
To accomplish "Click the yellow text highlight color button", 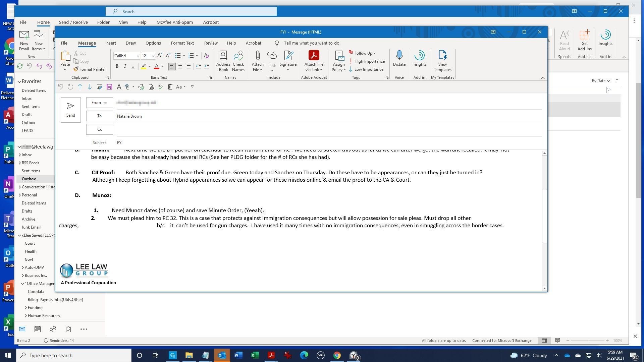I will [144, 66].
